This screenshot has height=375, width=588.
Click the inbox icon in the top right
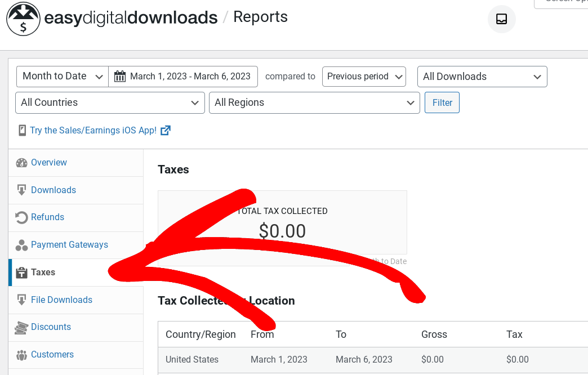tap(501, 19)
